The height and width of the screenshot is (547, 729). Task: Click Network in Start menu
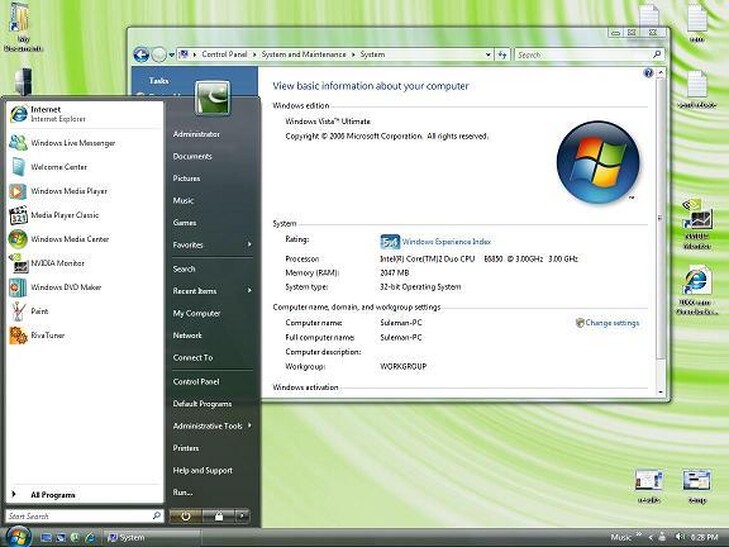click(187, 336)
